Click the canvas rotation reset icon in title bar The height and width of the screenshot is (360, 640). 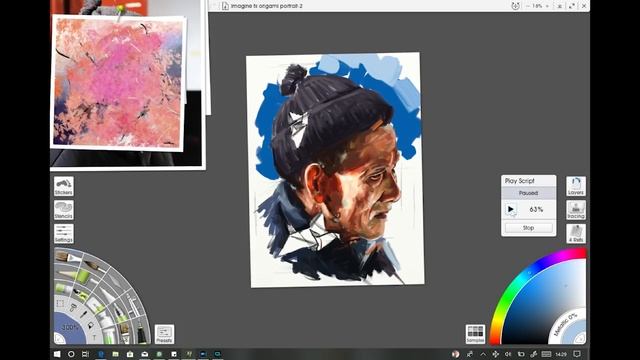[516, 6]
